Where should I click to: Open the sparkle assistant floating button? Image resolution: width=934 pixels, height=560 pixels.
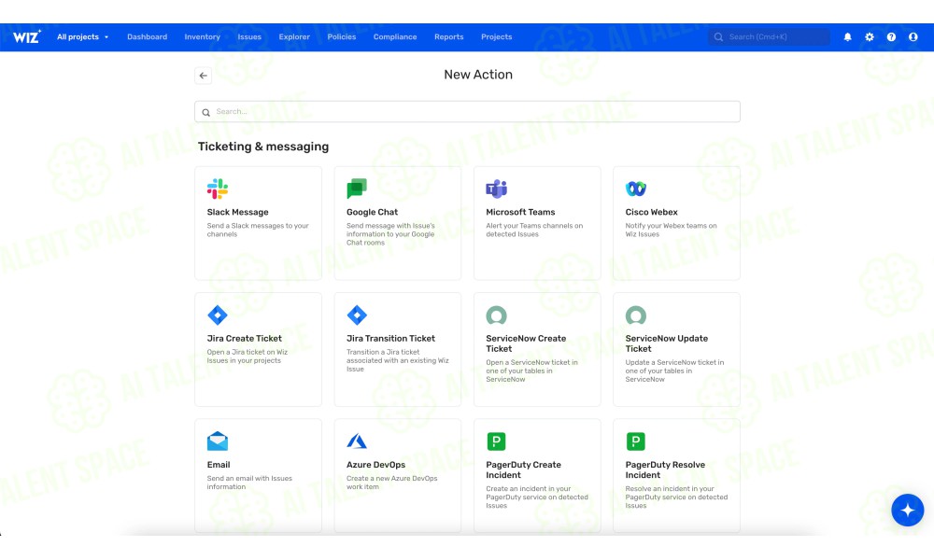coord(907,511)
